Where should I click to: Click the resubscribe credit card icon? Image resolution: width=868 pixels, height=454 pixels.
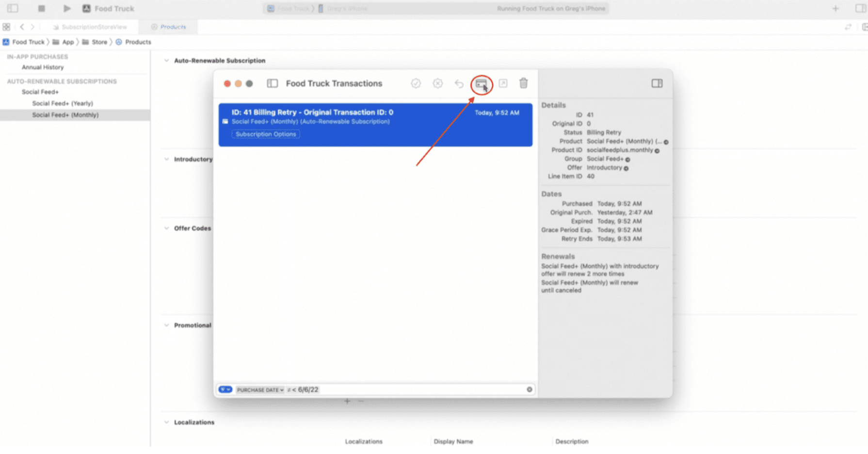coord(481,83)
